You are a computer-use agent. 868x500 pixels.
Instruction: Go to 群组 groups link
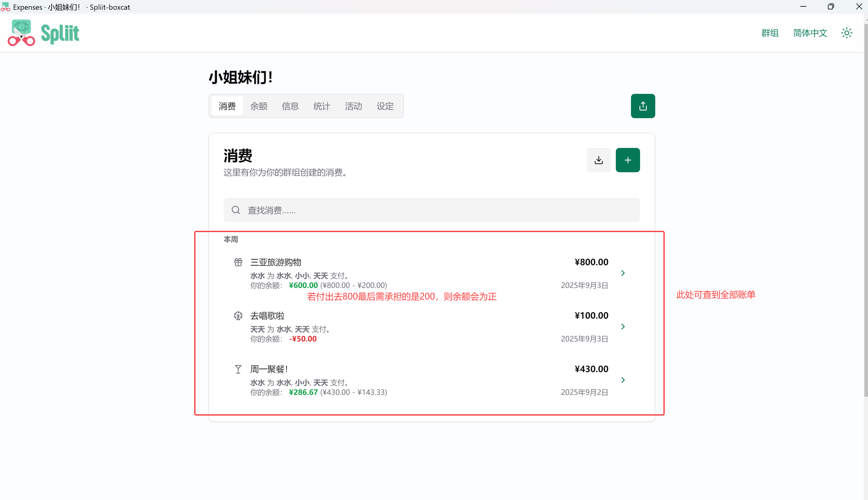770,33
